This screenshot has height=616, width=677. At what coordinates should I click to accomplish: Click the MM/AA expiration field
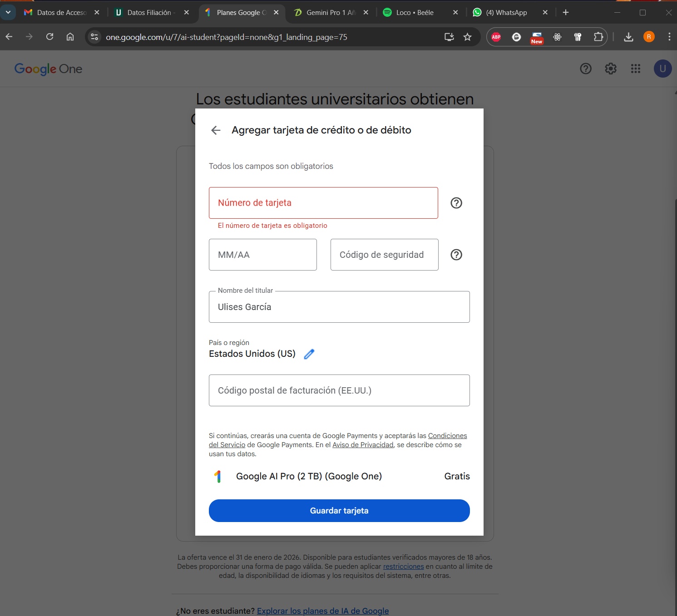pyautogui.click(x=262, y=255)
